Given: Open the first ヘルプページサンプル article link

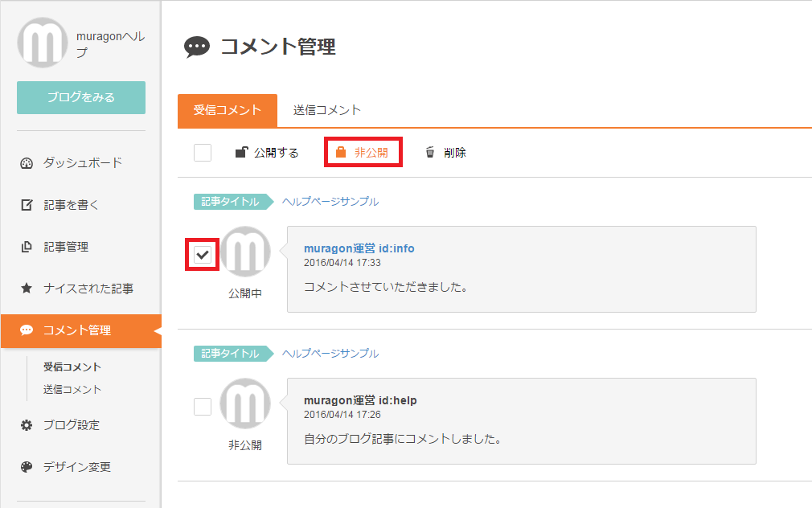Looking at the screenshot, I should point(330,202).
